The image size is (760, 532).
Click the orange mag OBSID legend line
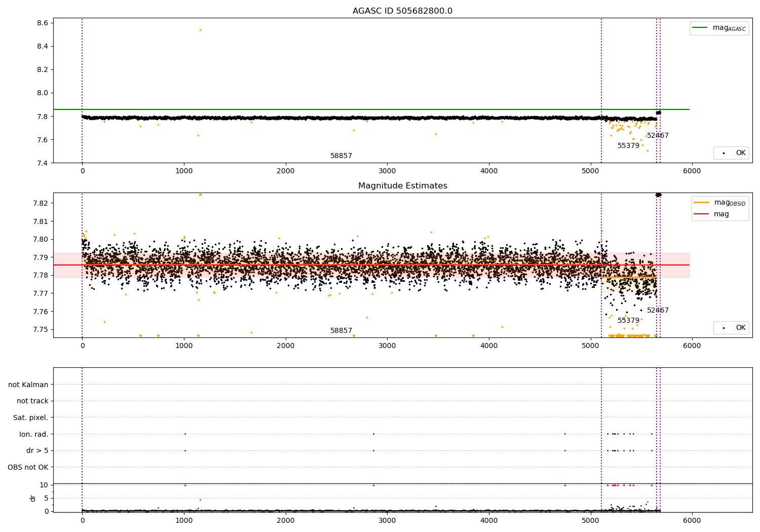coord(702,203)
